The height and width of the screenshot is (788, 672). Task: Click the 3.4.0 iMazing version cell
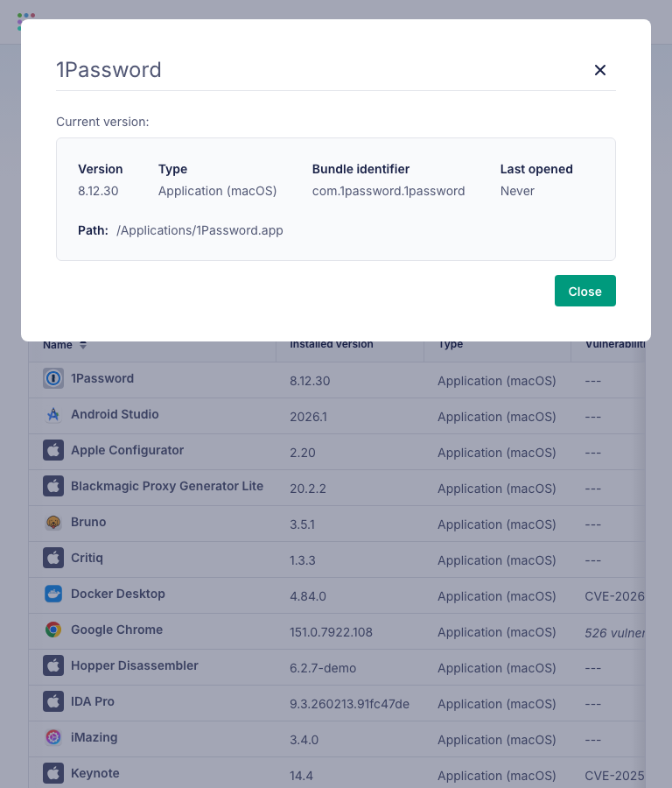point(304,740)
